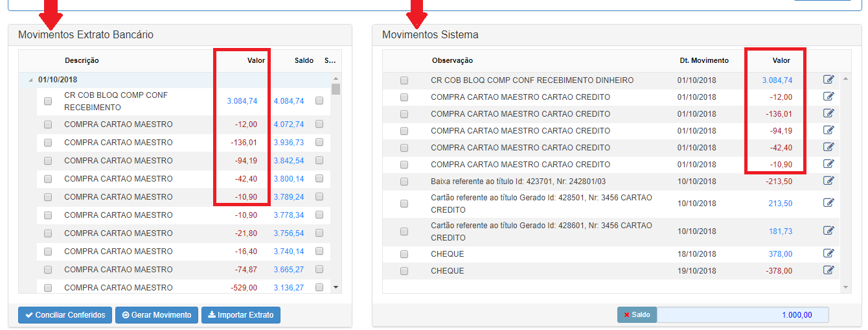Screen dimensions: 868x330
Task: Click the Importar Extrato button
Action: [x=241, y=315]
